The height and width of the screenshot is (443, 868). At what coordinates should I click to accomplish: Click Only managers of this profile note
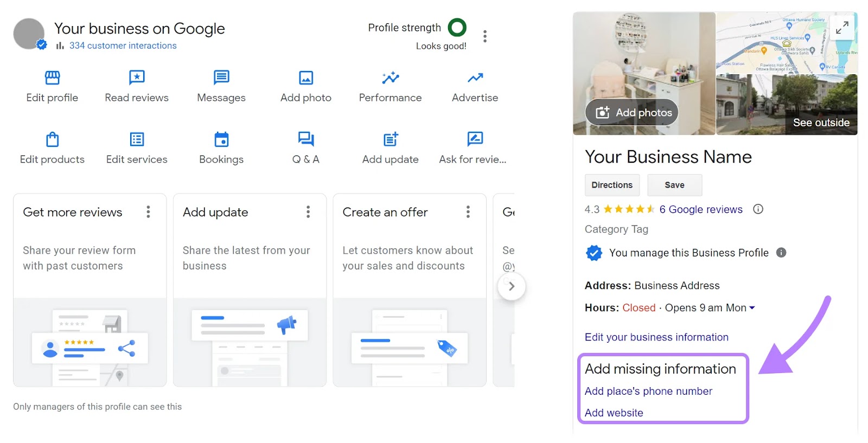click(x=98, y=407)
